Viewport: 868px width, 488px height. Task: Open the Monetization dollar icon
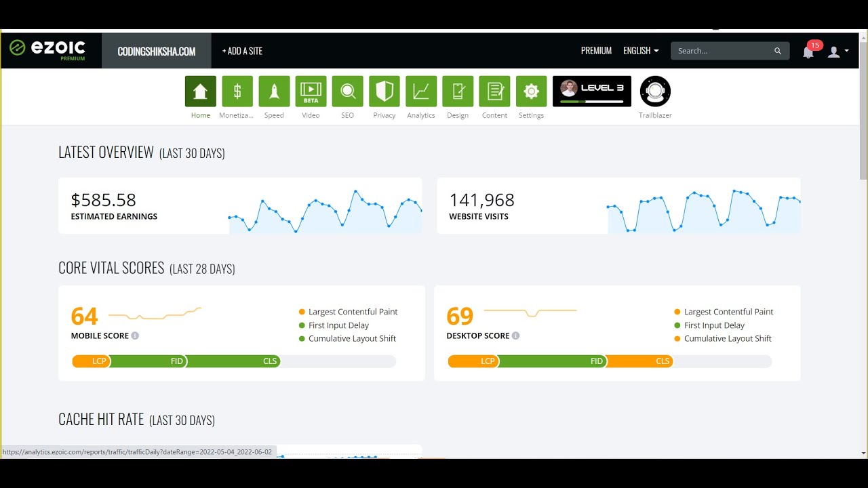point(237,91)
